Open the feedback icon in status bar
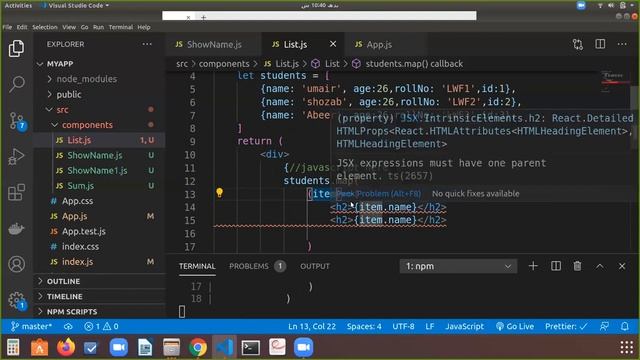 pos(604,327)
